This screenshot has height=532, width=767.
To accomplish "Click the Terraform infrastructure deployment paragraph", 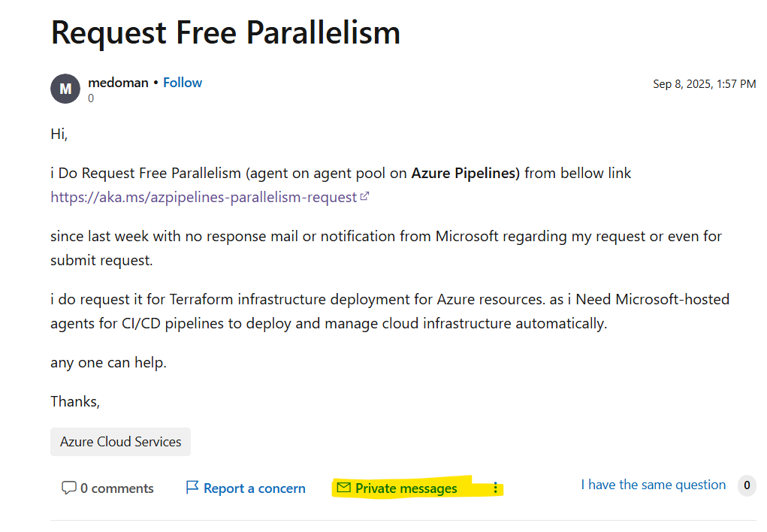I will 389,311.
